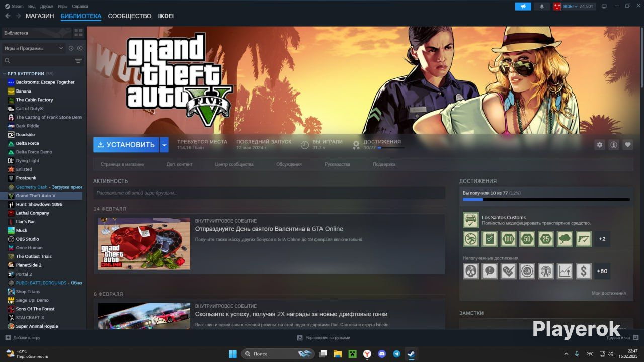The width and height of the screenshot is (644, 362).
Task: Open Управление загрузками
Action: [324, 338]
